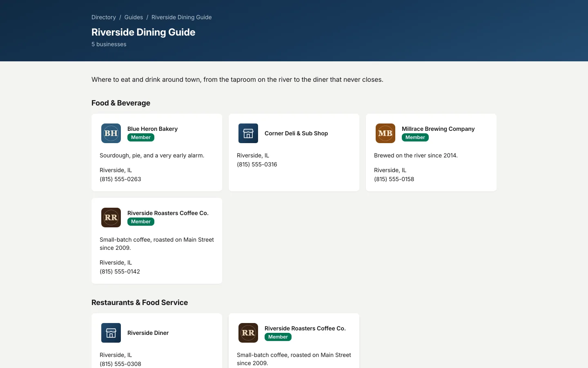
Task: Click RR logo in Restaurants & Food Service section
Action: [248, 333]
